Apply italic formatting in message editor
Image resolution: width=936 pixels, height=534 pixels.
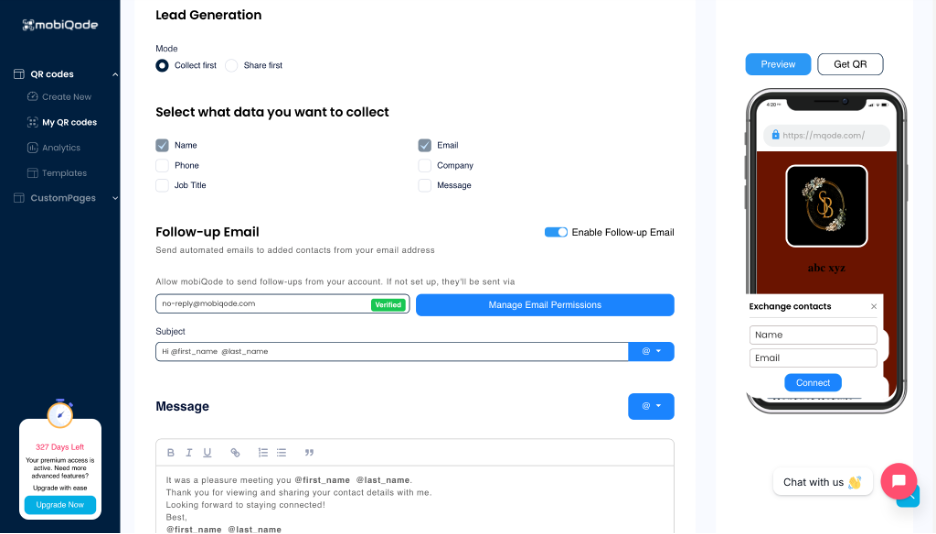(189, 453)
